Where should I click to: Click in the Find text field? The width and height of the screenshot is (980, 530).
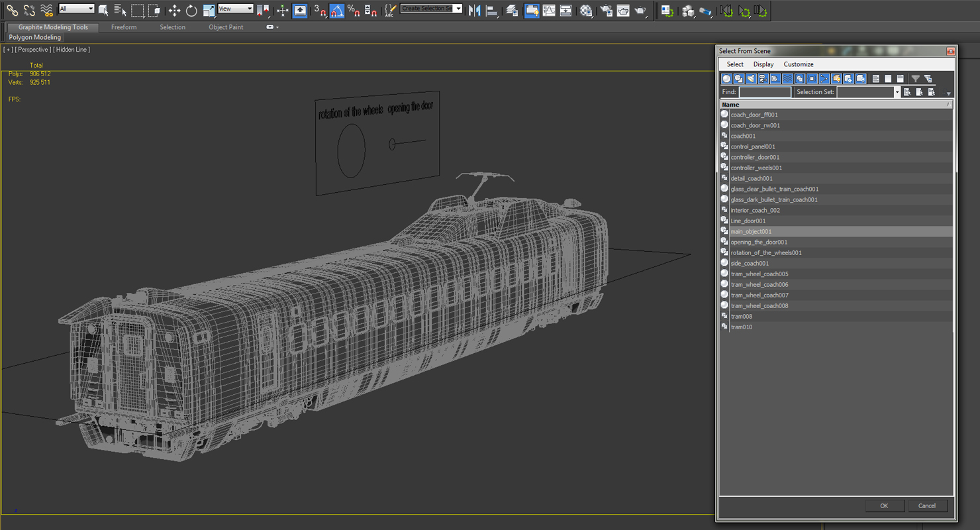(x=765, y=92)
